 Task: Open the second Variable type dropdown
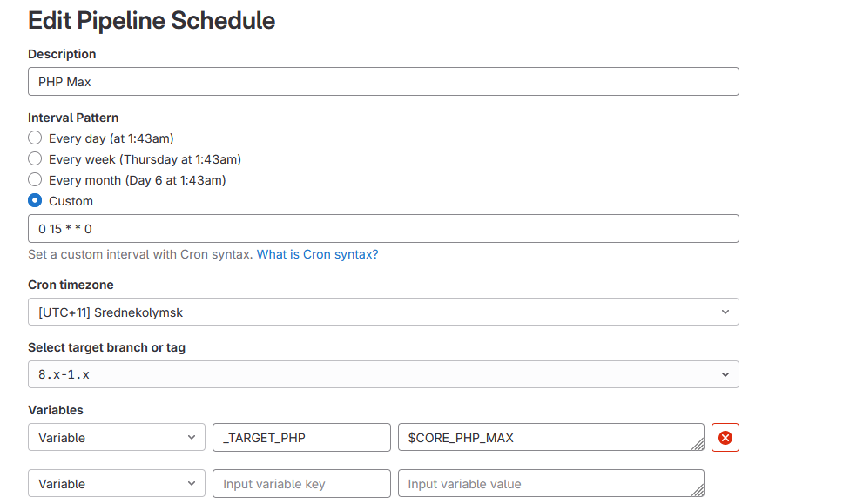[116, 483]
